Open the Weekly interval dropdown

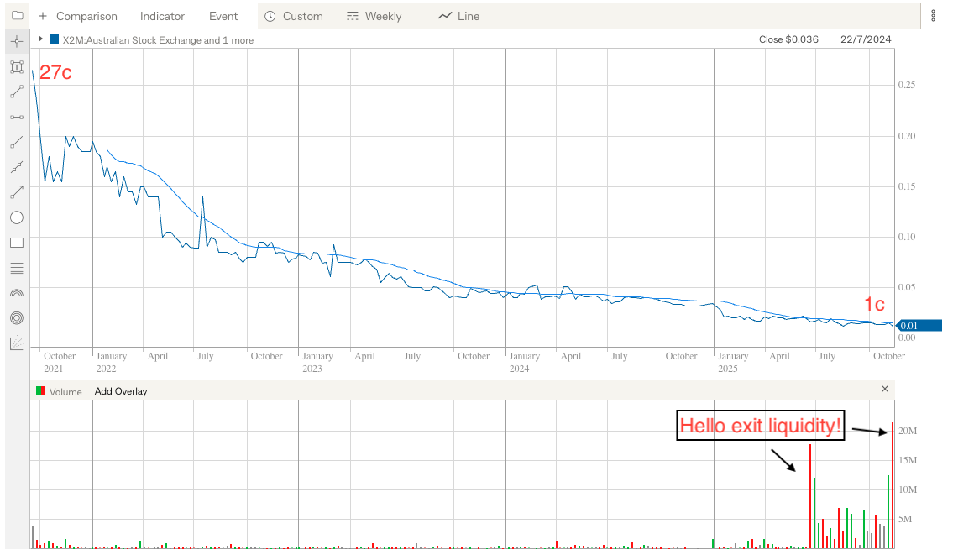click(x=374, y=16)
